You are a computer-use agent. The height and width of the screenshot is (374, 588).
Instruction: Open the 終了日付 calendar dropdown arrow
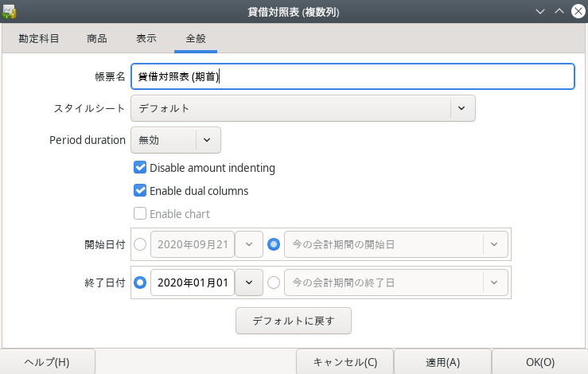pos(249,282)
